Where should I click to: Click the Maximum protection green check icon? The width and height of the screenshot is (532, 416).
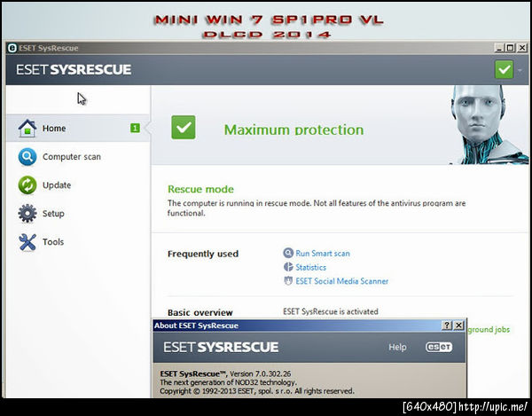pyautogui.click(x=184, y=127)
